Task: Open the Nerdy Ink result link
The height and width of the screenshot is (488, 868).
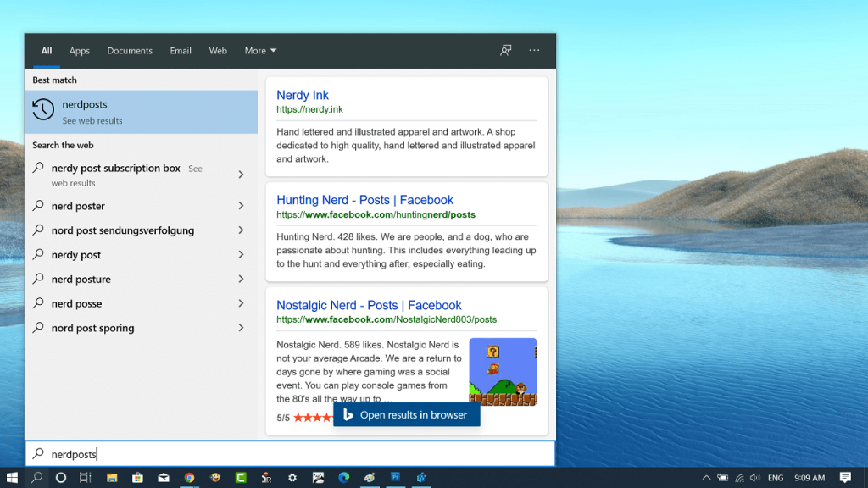Action: pyautogui.click(x=303, y=95)
